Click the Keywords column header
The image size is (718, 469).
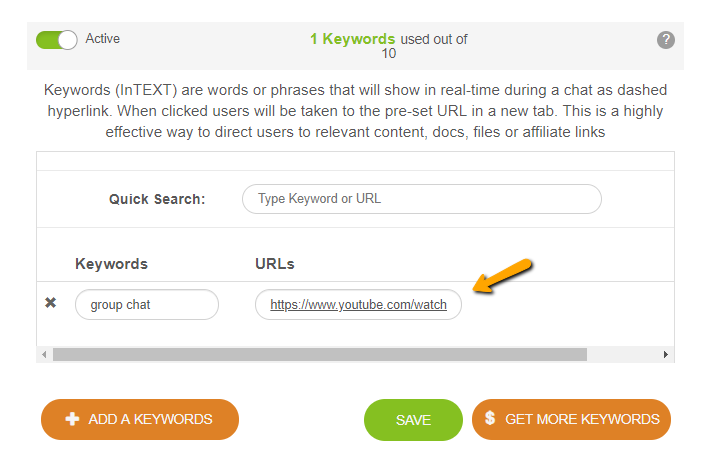tap(111, 264)
